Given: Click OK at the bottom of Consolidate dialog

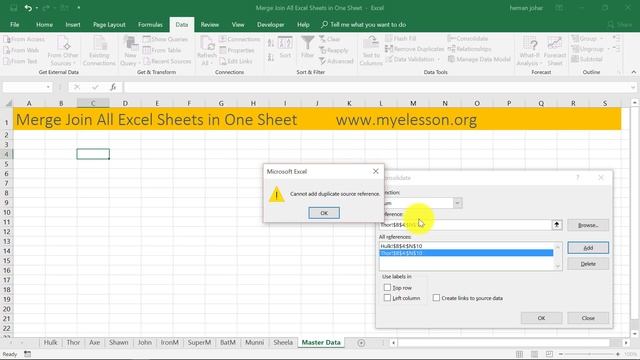Looking at the screenshot, I should point(541,318).
